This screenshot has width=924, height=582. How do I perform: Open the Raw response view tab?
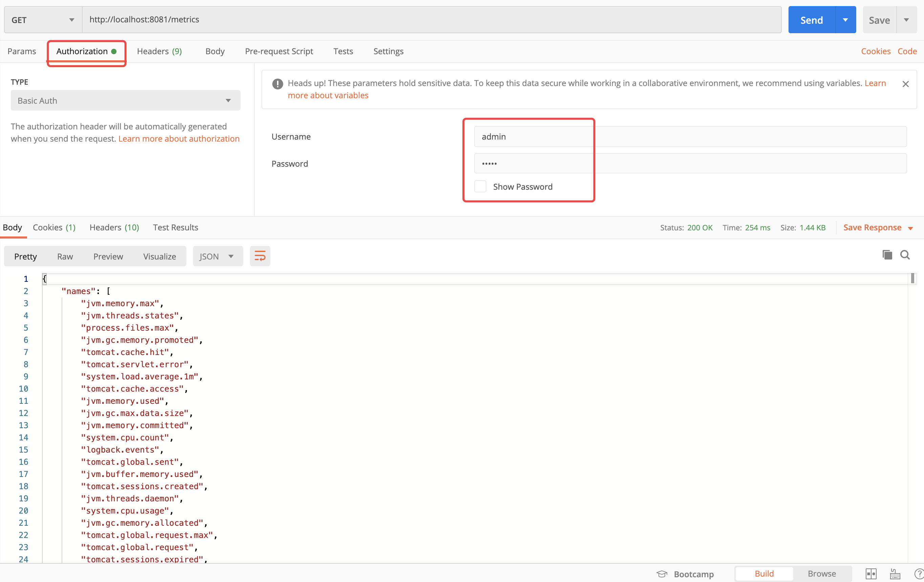point(65,256)
